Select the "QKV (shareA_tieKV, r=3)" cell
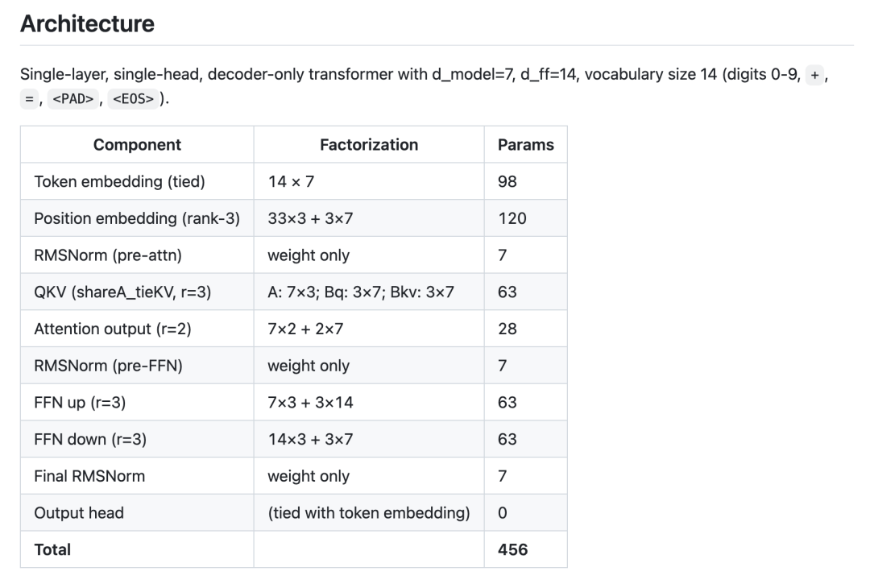 (x=122, y=292)
